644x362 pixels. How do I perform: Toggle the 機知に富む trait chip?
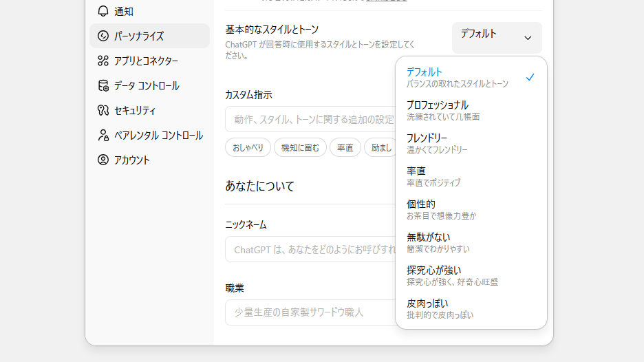[300, 147]
